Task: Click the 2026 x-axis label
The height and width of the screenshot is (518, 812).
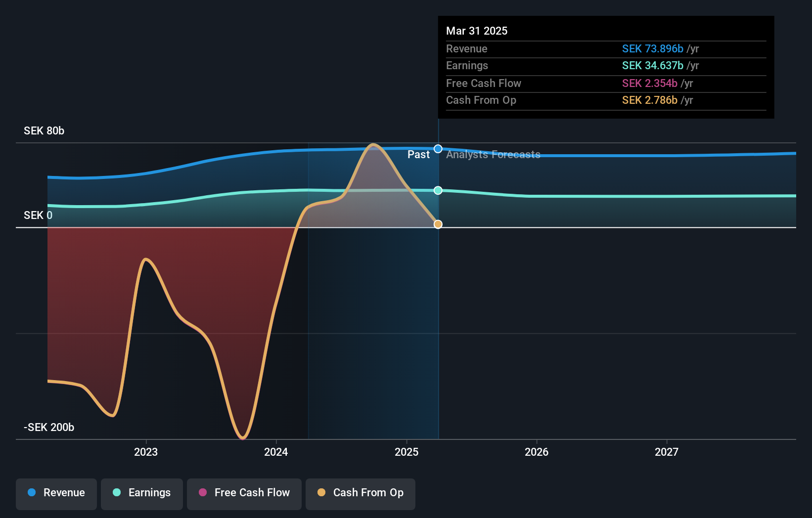Action: [537, 452]
